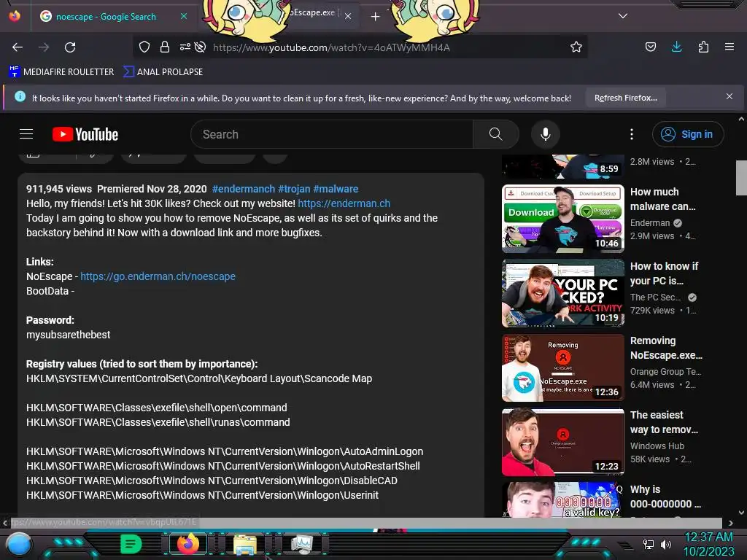Image resolution: width=747 pixels, height=560 pixels.
Task: Click the forward navigation arrow
Action: 44,47
